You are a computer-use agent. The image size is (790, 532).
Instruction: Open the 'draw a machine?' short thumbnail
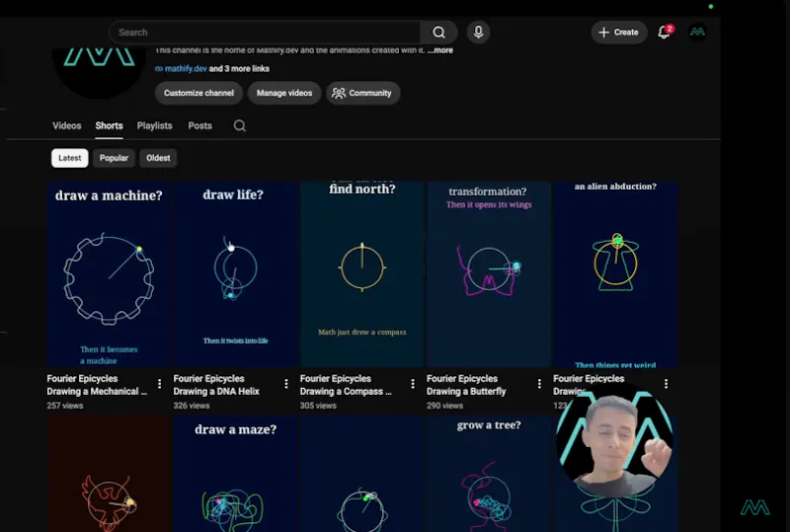pos(109,274)
